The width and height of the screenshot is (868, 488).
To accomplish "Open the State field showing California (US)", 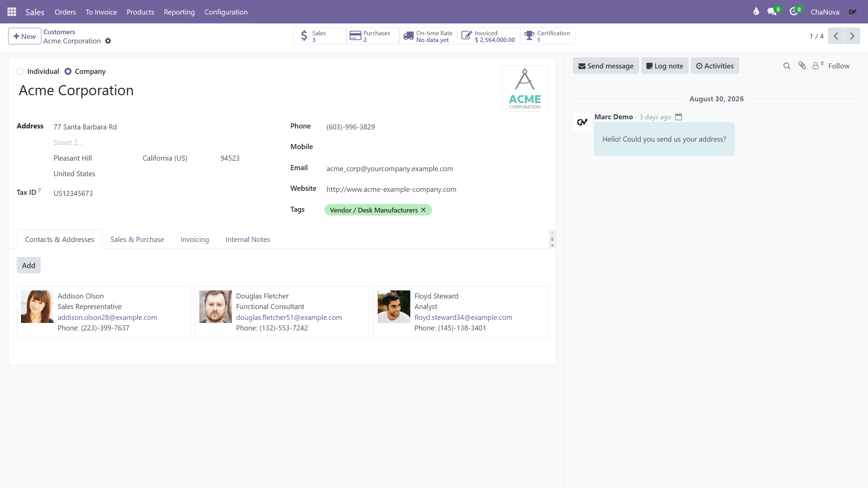I will (x=179, y=158).
